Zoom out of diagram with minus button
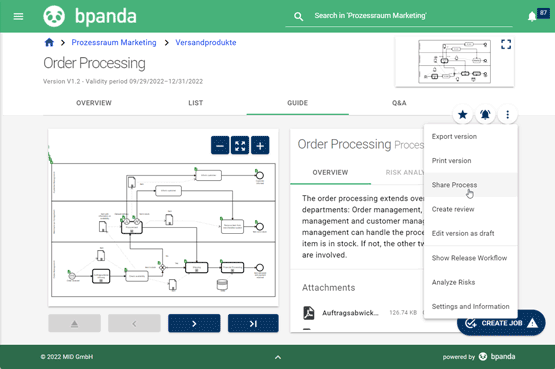The image size is (555, 369). [x=220, y=145]
